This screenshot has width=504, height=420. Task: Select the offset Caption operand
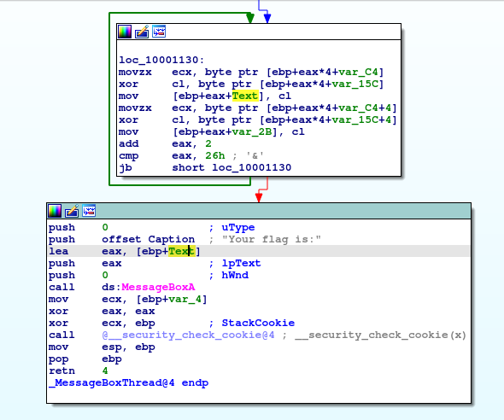148,240
